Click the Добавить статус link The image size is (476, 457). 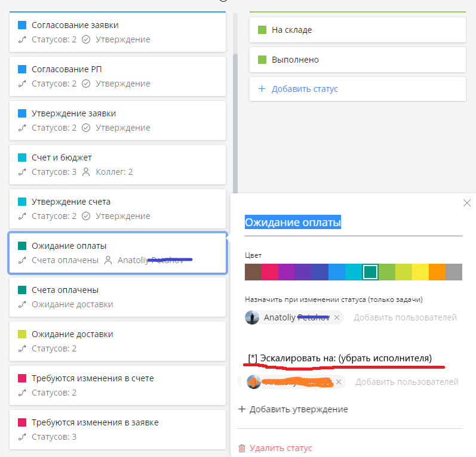(305, 89)
